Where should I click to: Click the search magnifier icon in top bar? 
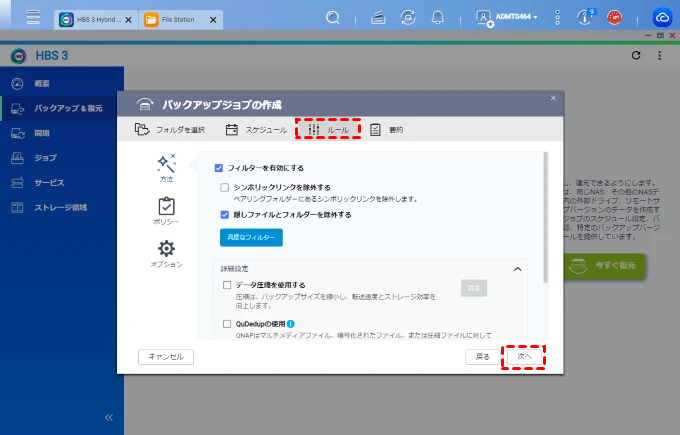click(x=333, y=18)
